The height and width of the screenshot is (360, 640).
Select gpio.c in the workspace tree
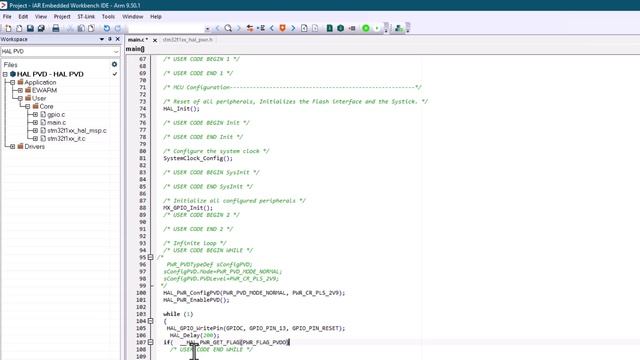click(56, 115)
